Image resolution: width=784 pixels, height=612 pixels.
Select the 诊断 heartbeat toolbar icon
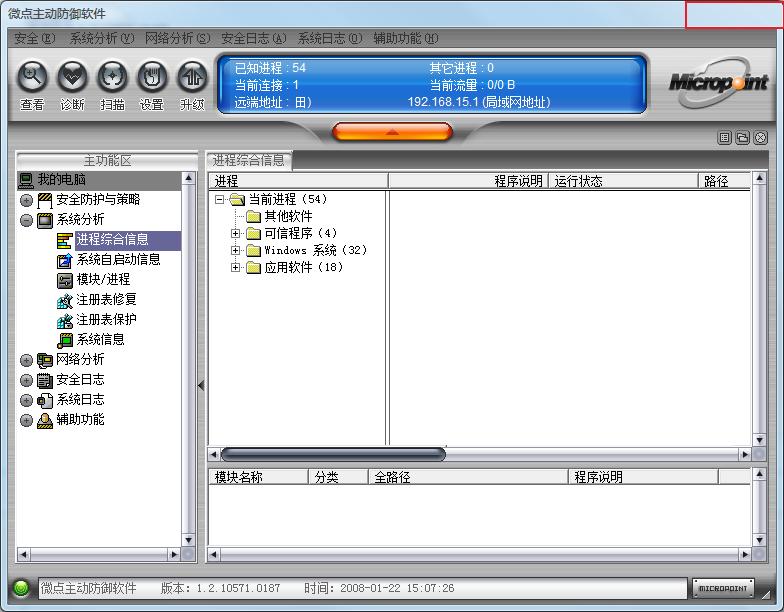point(72,78)
